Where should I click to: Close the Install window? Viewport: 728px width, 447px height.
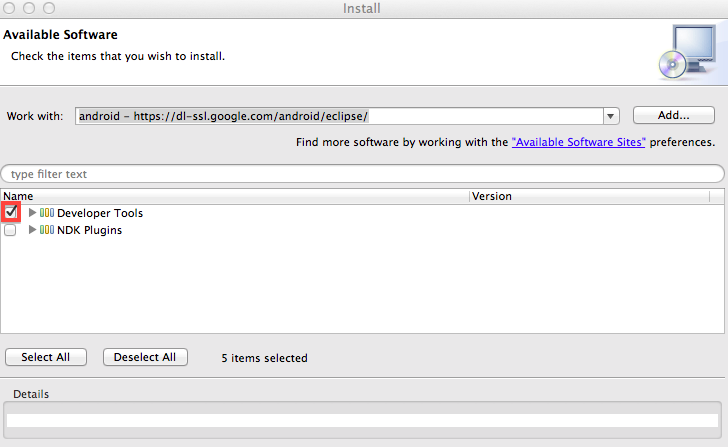(x=9, y=8)
